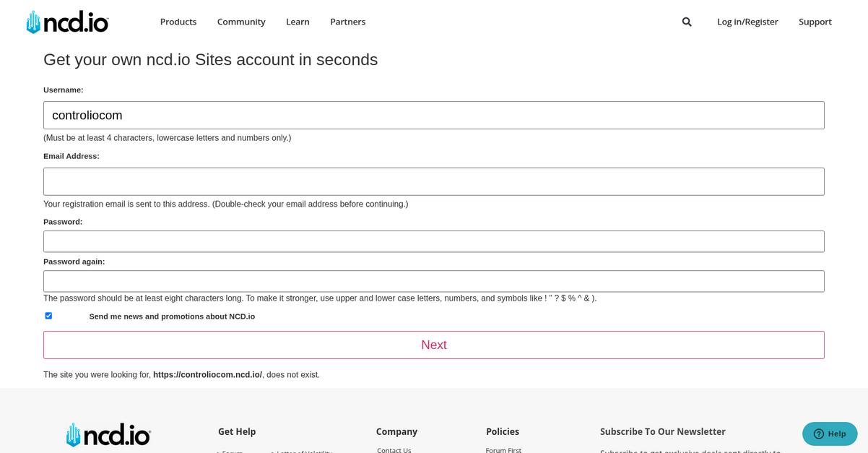The height and width of the screenshot is (453, 868).
Task: Open the Help chat widget
Action: tap(830, 433)
